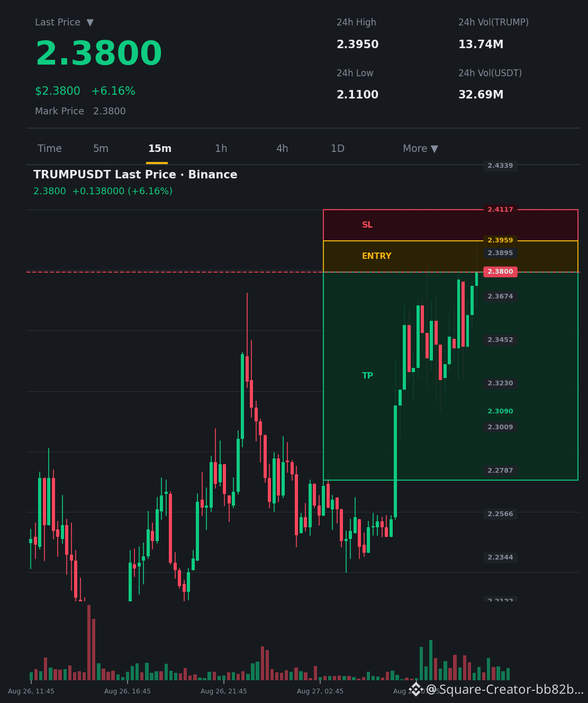Click the 24h High heading
Screen dimensions: 588x703
coord(356,22)
